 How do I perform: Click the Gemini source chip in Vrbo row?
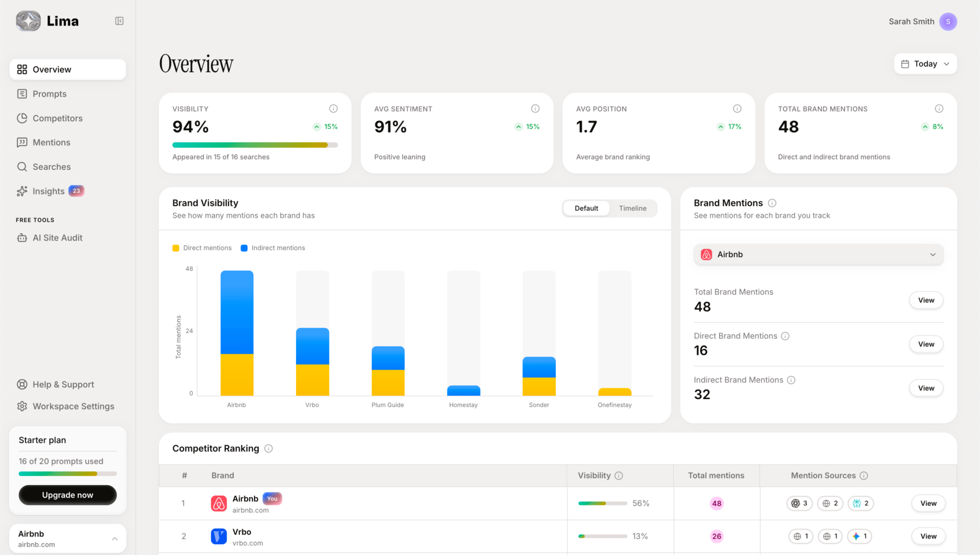click(860, 537)
